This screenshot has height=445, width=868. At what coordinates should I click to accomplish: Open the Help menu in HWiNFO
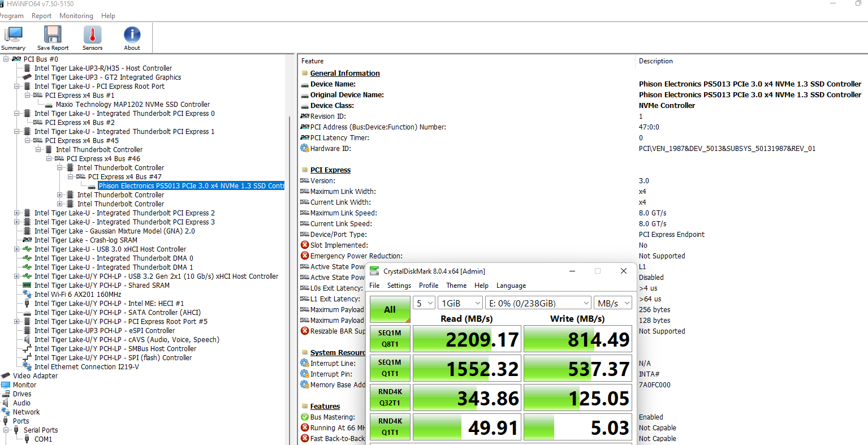coord(108,16)
